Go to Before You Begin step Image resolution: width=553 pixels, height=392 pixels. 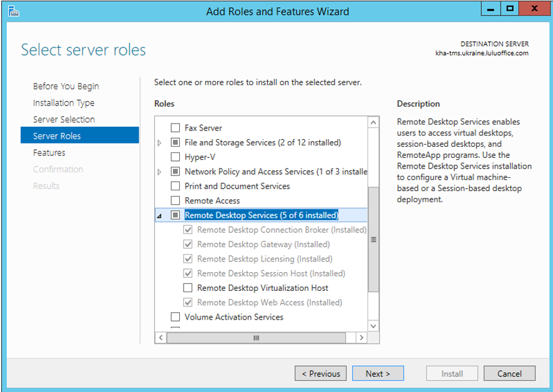(x=66, y=86)
